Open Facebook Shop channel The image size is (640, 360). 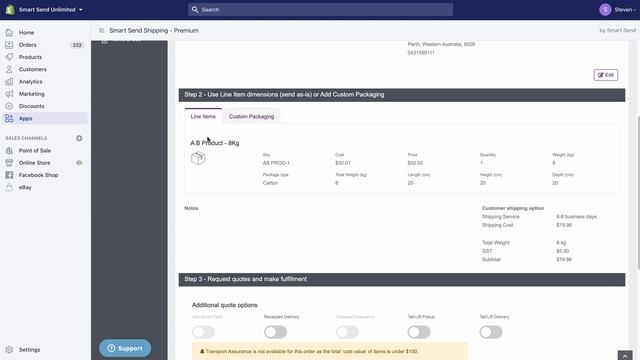click(38, 175)
